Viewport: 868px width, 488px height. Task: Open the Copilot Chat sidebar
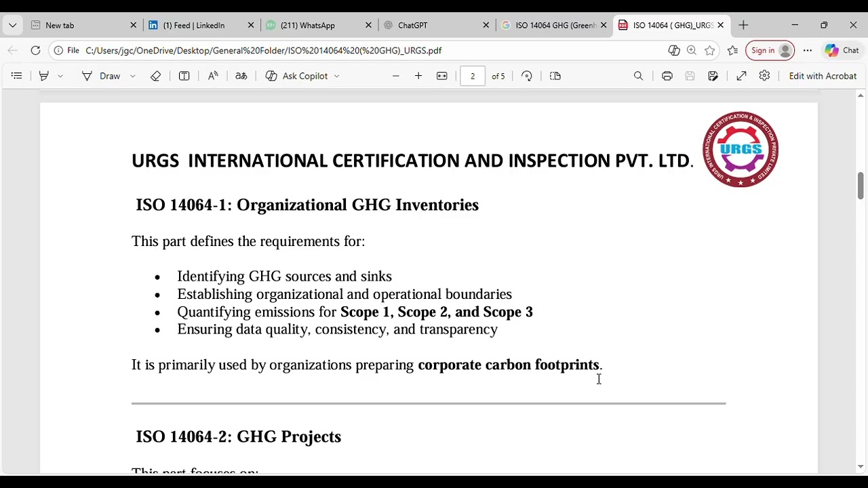click(842, 50)
